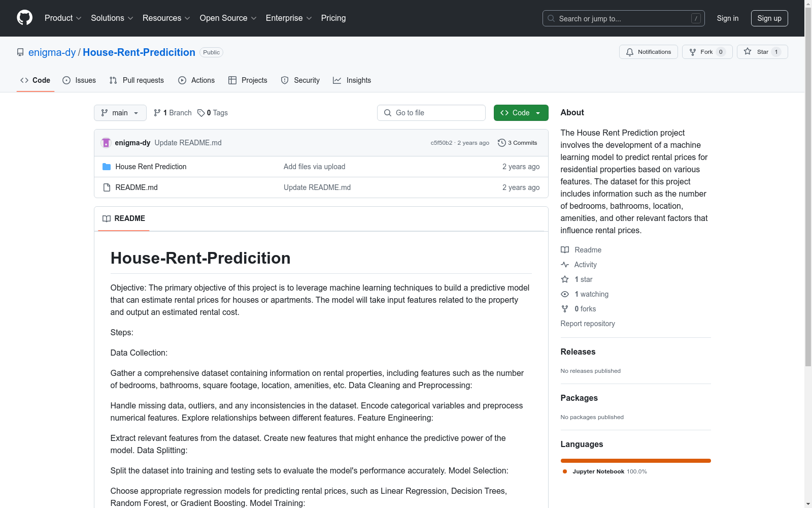Click the fork icon beside 0 forks

[x=565, y=309]
